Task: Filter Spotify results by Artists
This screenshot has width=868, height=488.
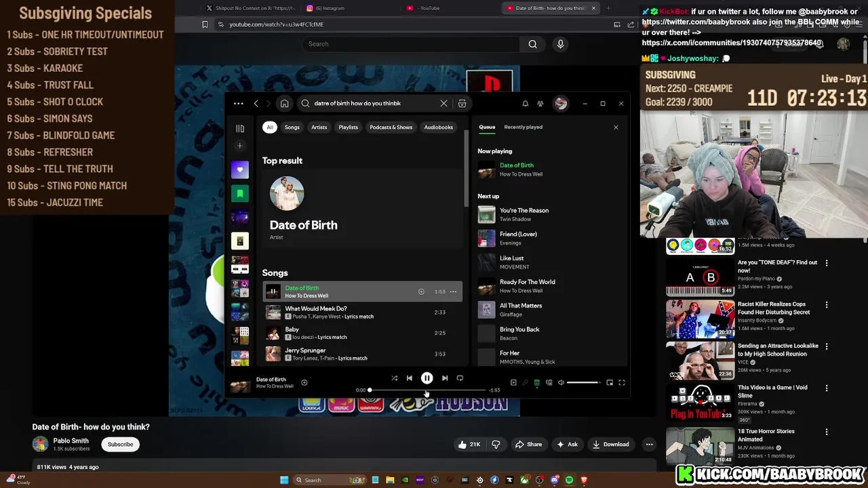Action: pos(319,127)
